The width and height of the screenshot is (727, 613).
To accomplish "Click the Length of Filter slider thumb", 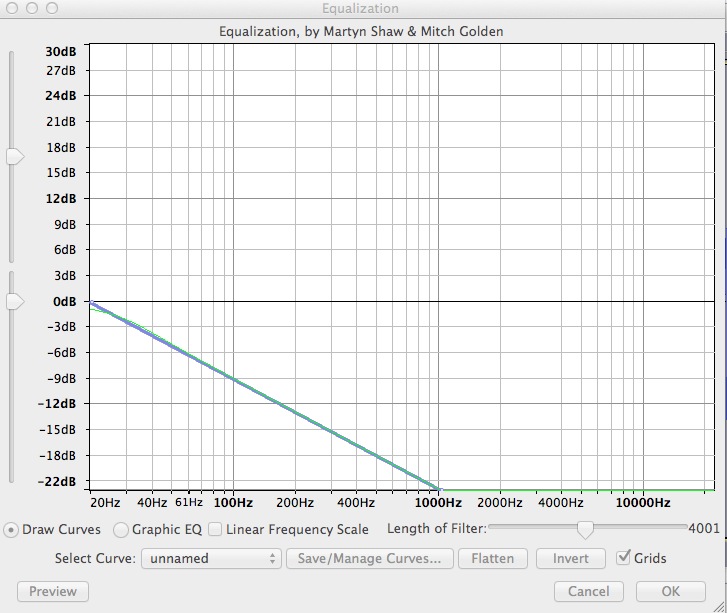I will click(585, 530).
